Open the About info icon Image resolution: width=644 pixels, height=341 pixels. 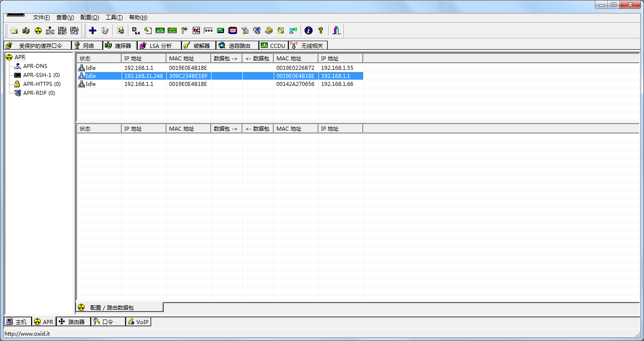click(x=308, y=30)
